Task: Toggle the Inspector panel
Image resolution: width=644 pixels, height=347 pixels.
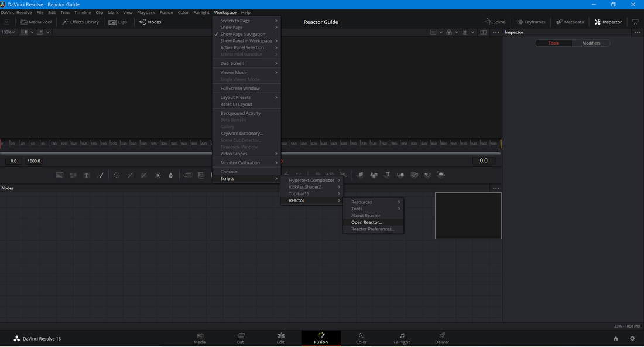Action: [x=608, y=22]
